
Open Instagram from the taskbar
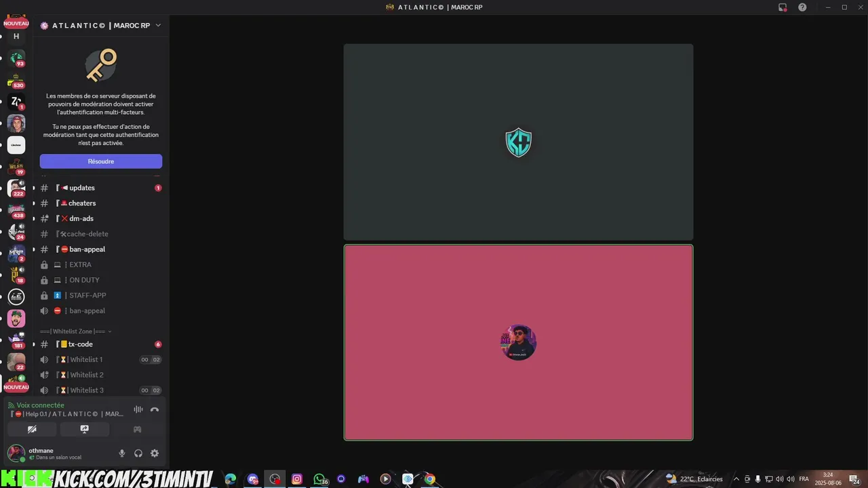pyautogui.click(x=296, y=479)
